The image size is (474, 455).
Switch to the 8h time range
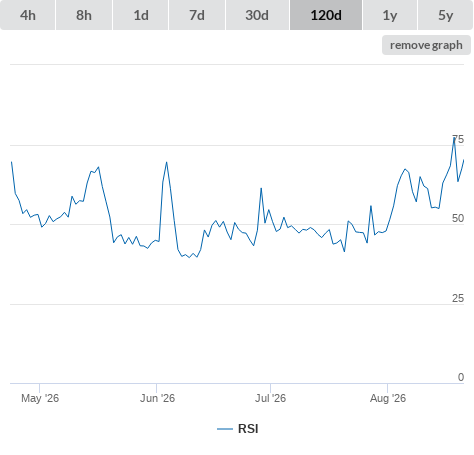[x=84, y=15]
